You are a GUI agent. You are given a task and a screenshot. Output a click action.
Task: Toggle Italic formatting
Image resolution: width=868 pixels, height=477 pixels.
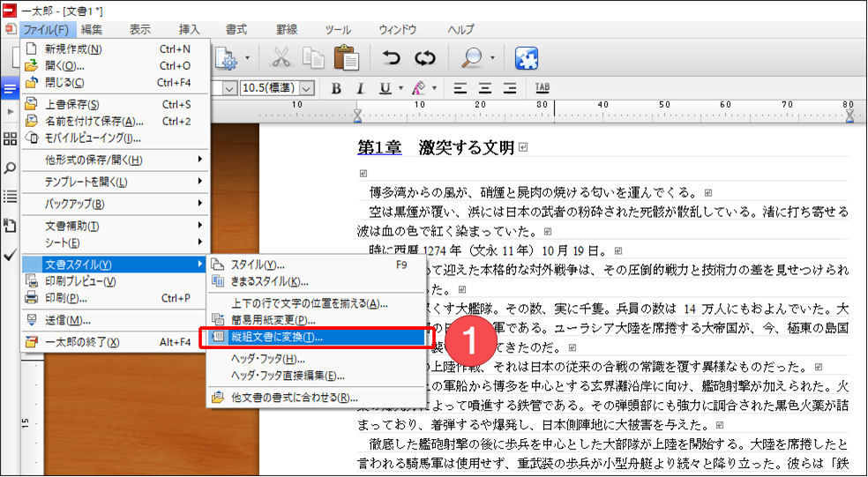pyautogui.click(x=360, y=88)
